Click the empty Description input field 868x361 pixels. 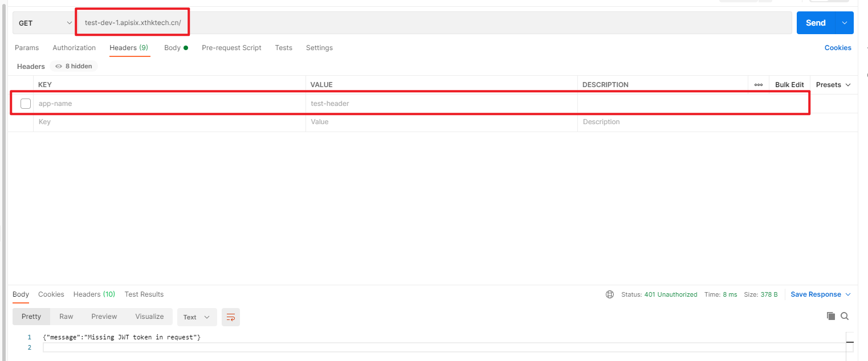(718, 122)
